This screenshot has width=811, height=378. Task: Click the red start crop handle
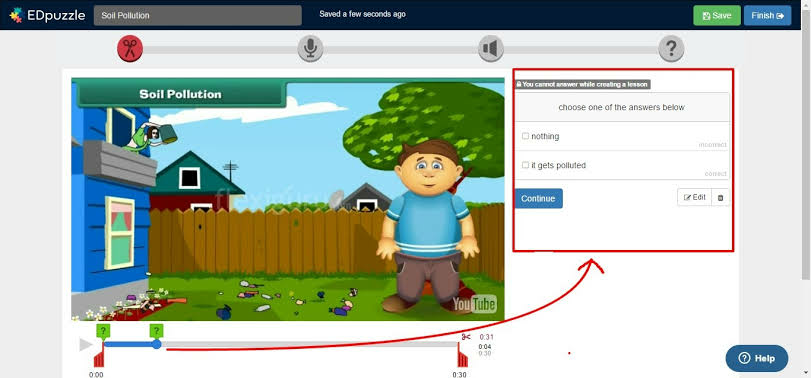click(99, 357)
